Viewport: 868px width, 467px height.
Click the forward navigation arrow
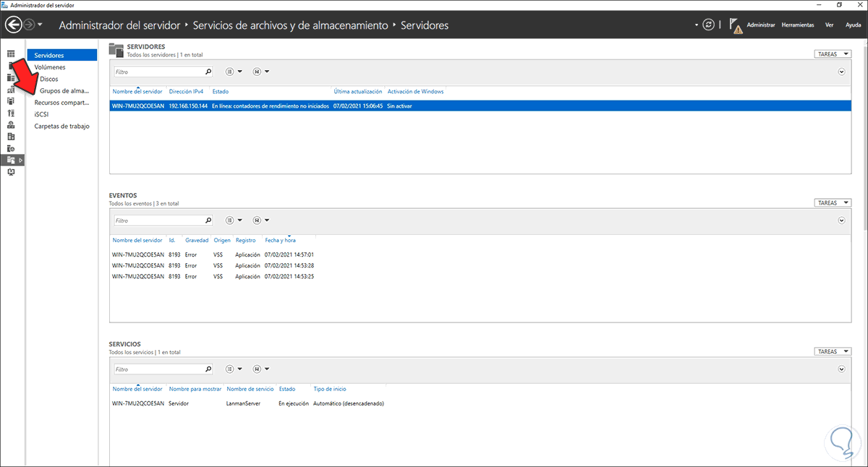[x=29, y=25]
